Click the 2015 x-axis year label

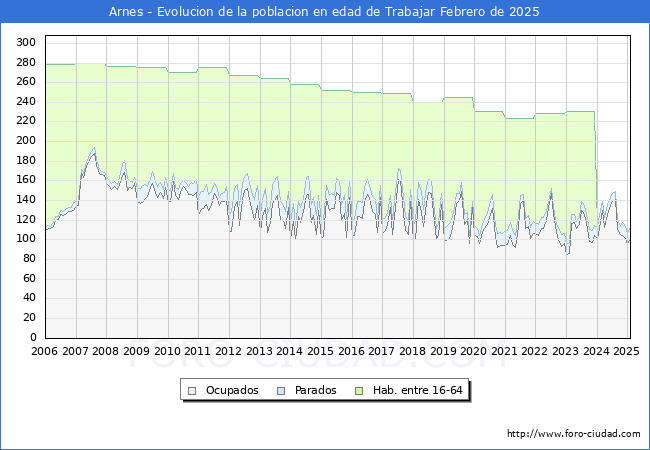click(x=320, y=351)
